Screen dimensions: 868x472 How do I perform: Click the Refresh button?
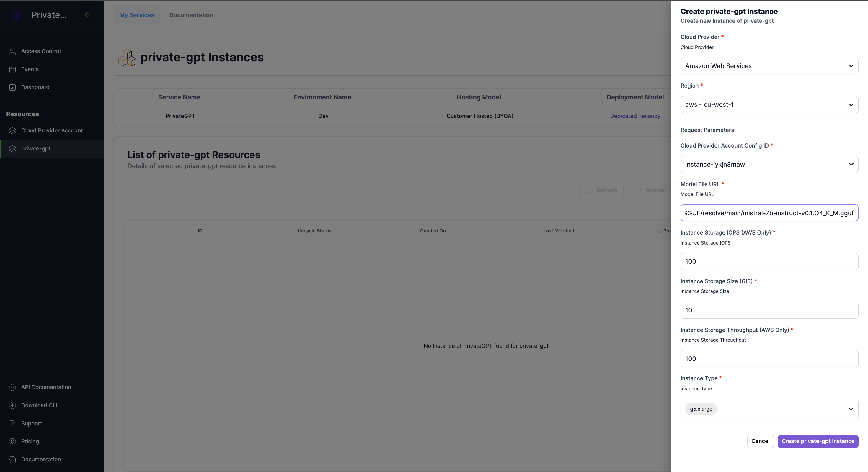[x=602, y=191]
